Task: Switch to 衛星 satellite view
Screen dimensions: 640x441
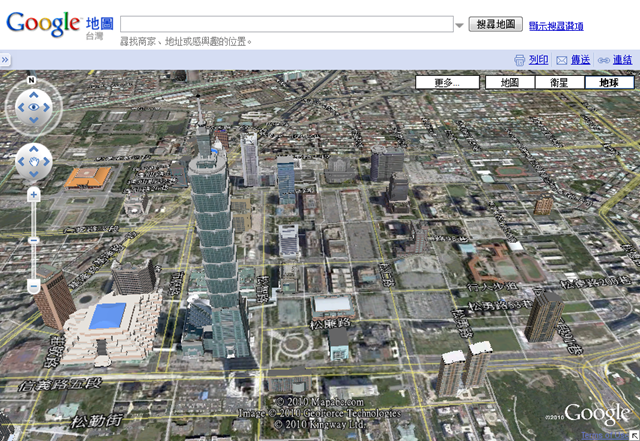Action: [560, 82]
